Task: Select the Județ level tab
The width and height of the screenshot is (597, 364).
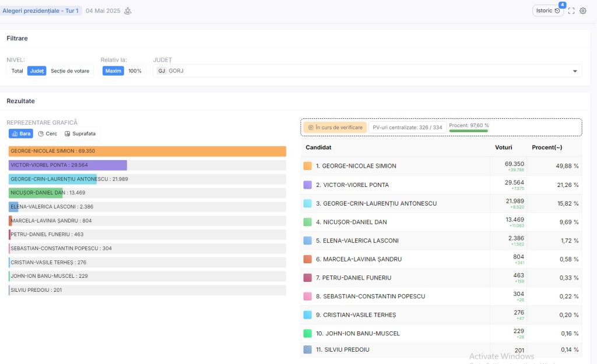Action: [37, 71]
